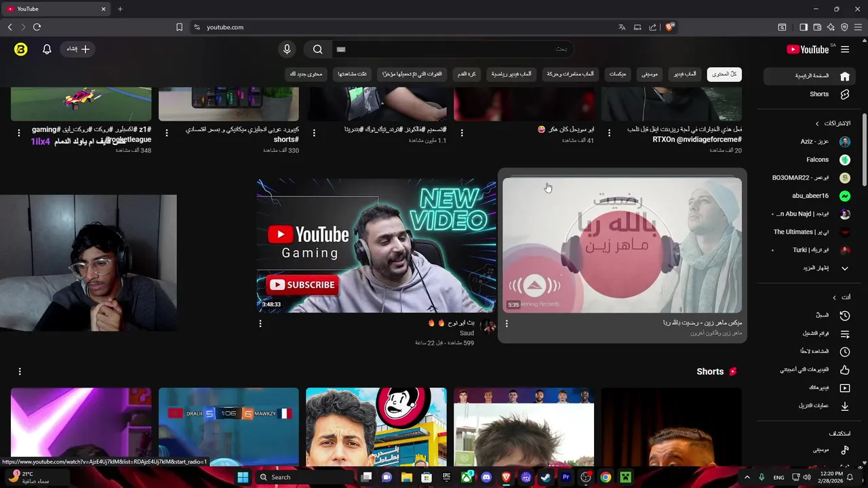868x488 pixels.
Task: Click the browser reload button
Action: coord(37,27)
